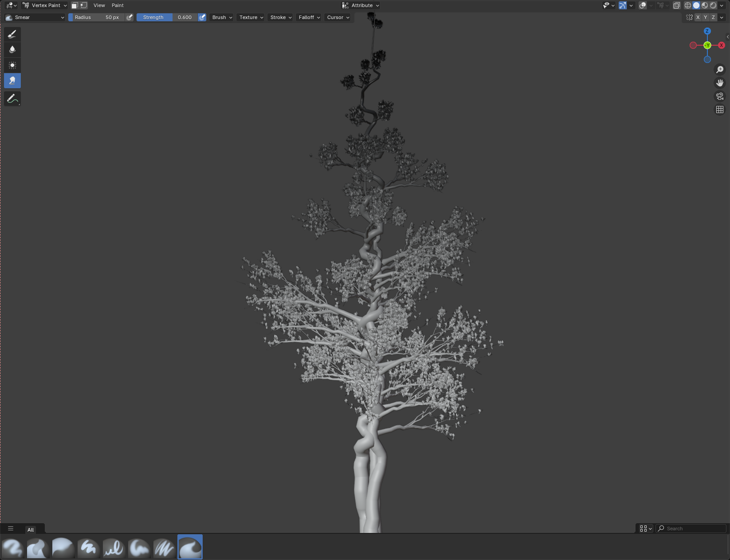
Task: Open the Vertex Paint mode dropdown
Action: pyautogui.click(x=44, y=5)
